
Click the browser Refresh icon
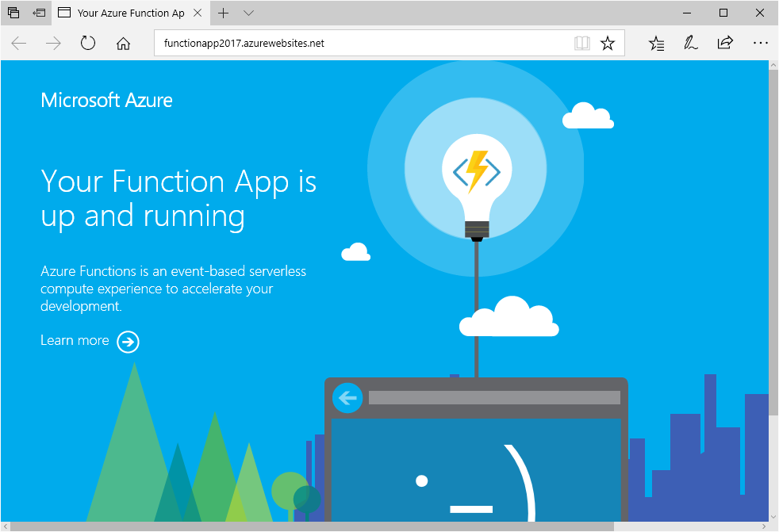(x=88, y=44)
